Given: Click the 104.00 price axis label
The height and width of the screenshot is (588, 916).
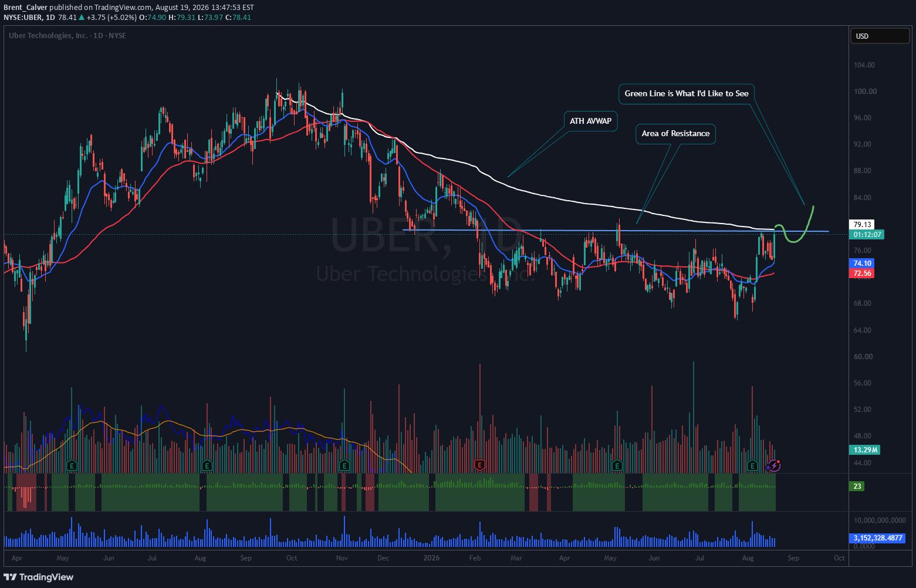Looking at the screenshot, I should 864,65.
